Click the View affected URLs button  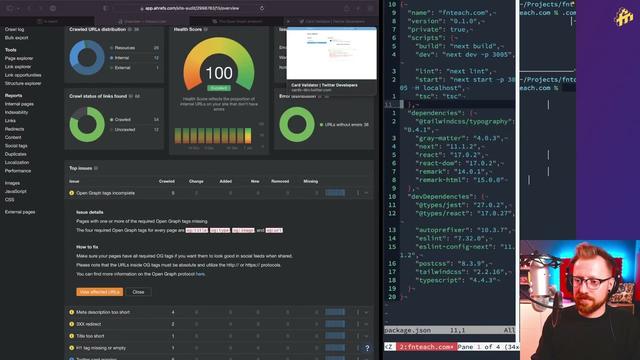click(100, 292)
